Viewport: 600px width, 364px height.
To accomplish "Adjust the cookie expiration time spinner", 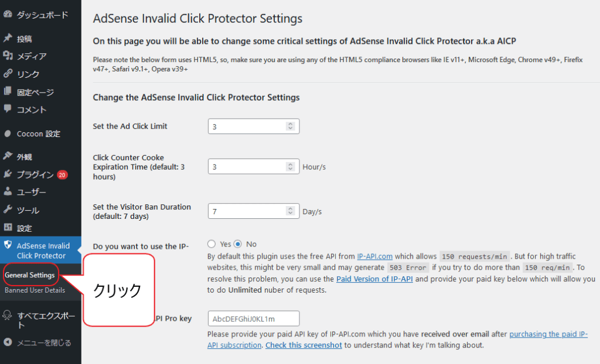I will tap(290, 167).
